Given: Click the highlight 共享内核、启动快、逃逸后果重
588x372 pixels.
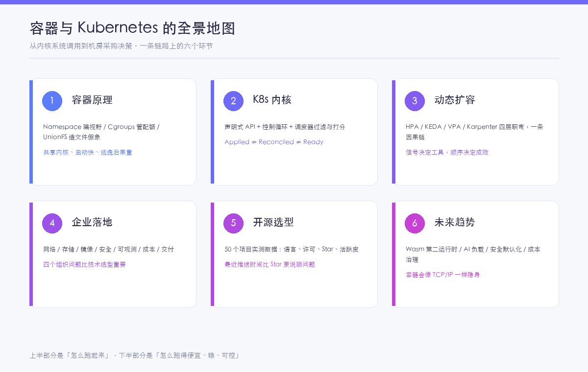Looking at the screenshot, I should pos(88,152).
